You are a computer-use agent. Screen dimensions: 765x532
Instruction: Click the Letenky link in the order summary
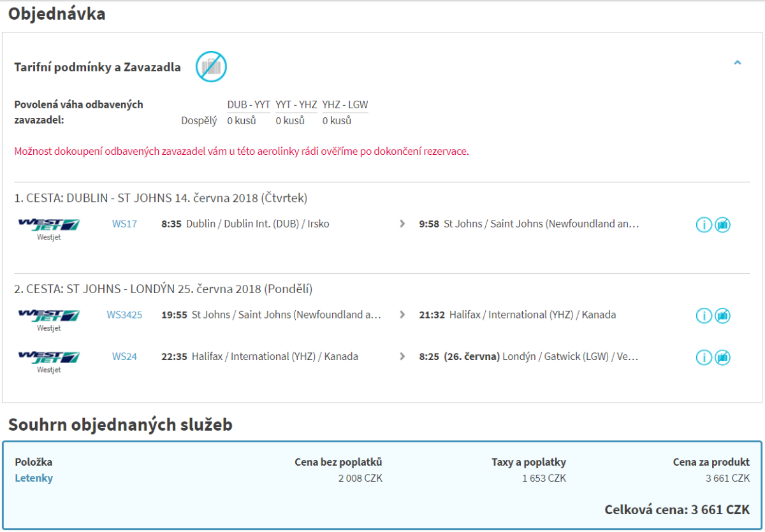(x=34, y=478)
